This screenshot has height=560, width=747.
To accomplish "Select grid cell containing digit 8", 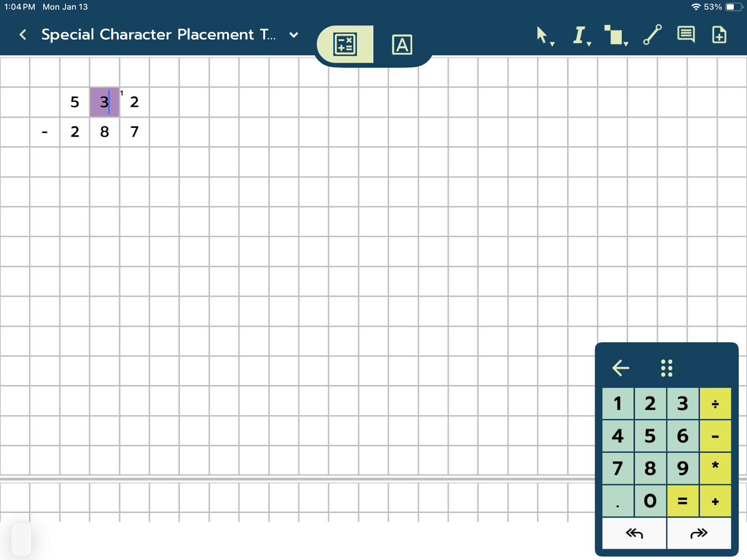I will [x=105, y=132].
